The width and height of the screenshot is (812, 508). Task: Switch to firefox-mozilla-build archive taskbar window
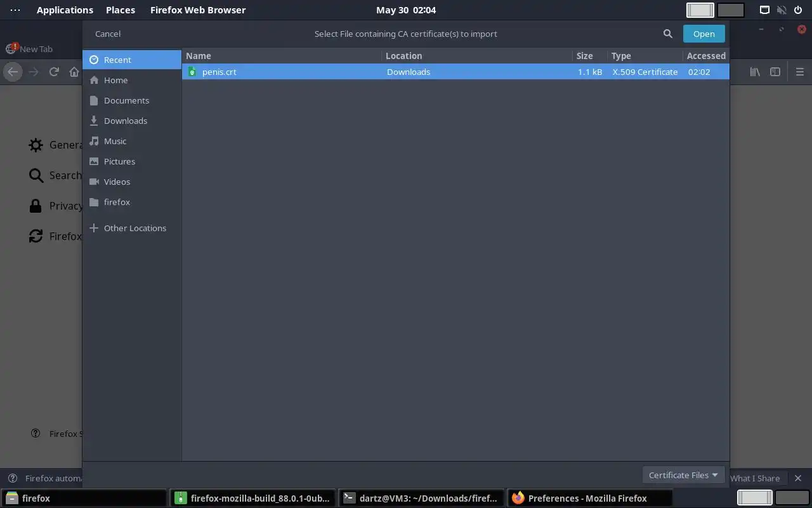pos(253,498)
